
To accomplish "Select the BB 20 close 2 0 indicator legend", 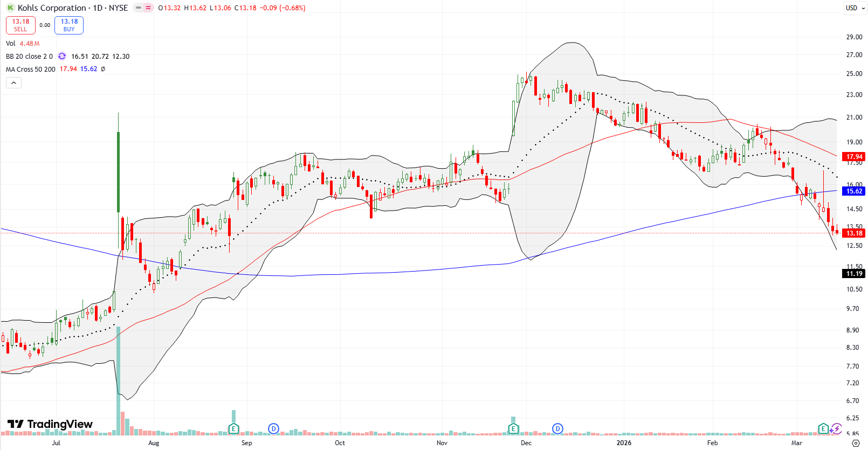I will pyautogui.click(x=30, y=57).
